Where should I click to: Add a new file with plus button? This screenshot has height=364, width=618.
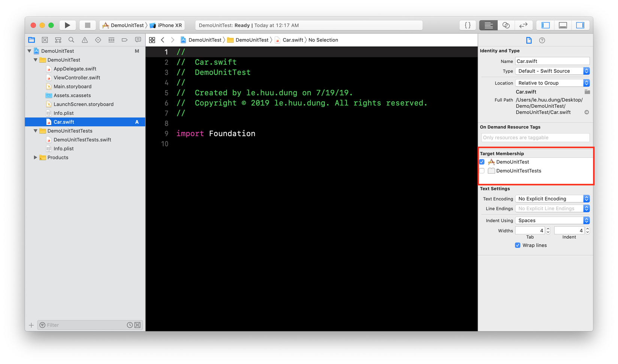click(x=31, y=325)
